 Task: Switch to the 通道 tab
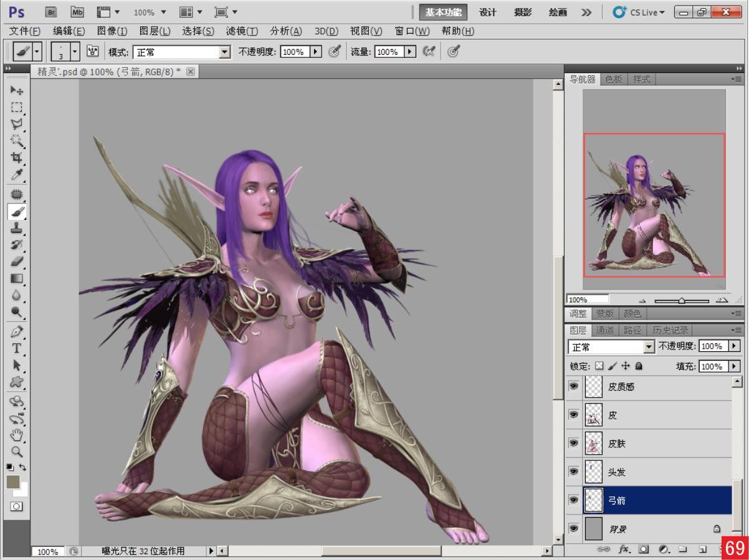point(604,330)
